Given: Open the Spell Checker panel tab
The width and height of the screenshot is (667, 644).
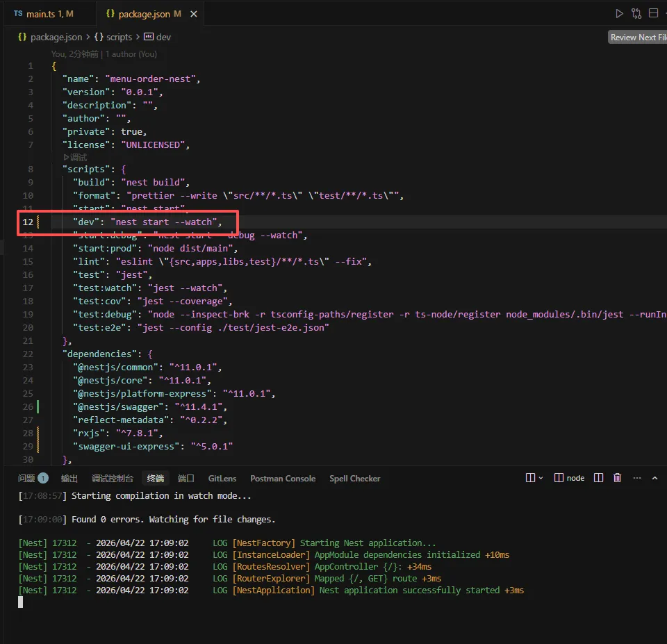Looking at the screenshot, I should tap(355, 478).
